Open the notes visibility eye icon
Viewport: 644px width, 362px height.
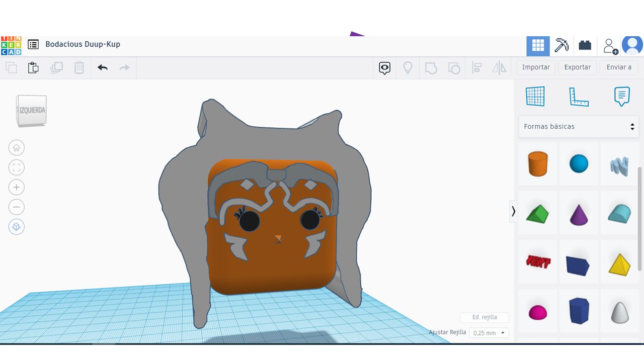[x=385, y=68]
